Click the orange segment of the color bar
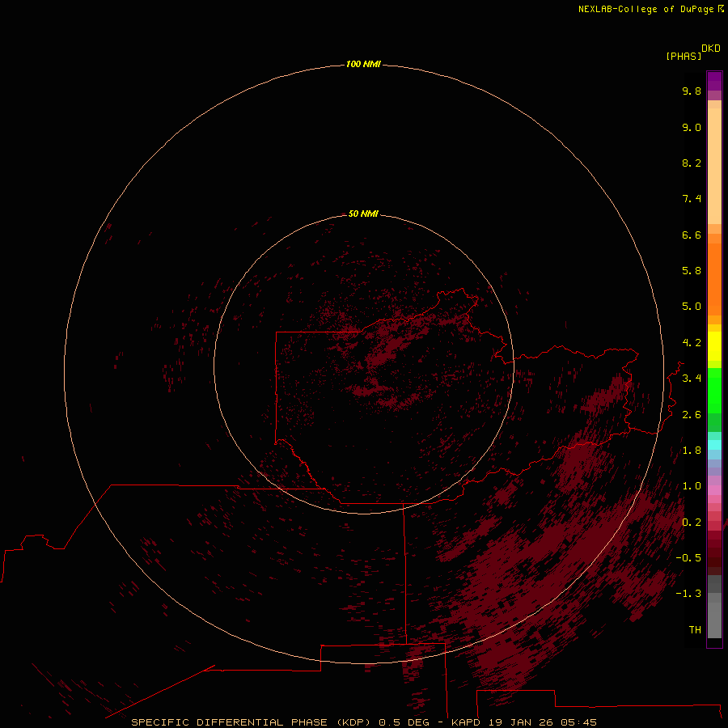The width and height of the screenshot is (728, 728). pyautogui.click(x=714, y=279)
